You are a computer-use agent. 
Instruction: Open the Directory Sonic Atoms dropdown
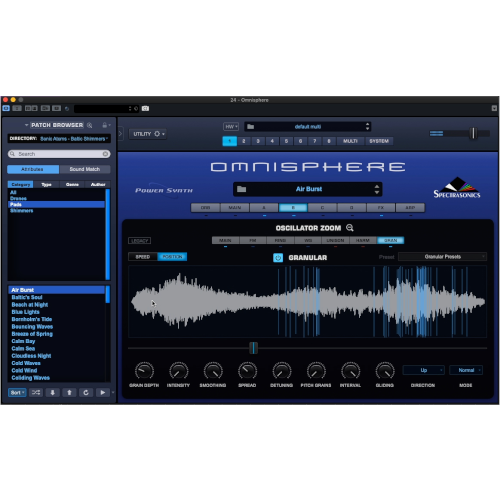74,139
